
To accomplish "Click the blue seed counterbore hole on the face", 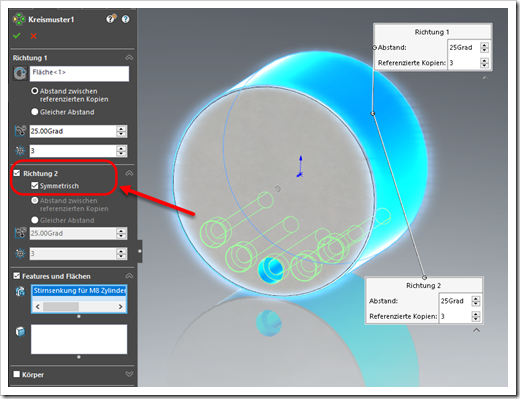I will pyautogui.click(x=271, y=269).
